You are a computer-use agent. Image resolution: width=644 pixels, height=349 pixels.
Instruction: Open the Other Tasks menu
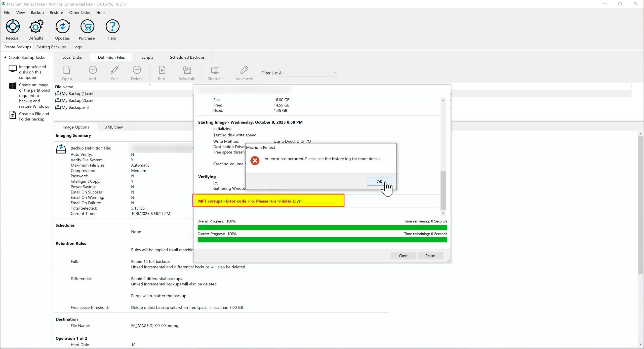point(79,13)
